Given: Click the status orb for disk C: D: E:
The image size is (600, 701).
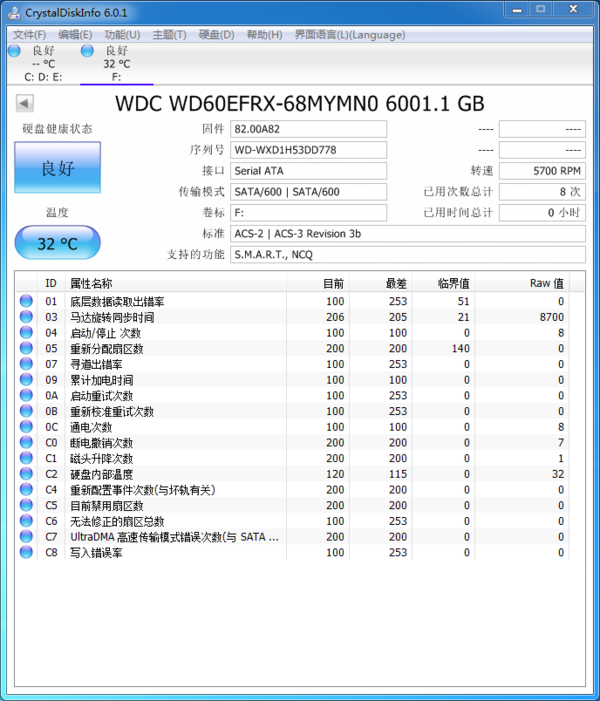Looking at the screenshot, I should coord(14,51).
